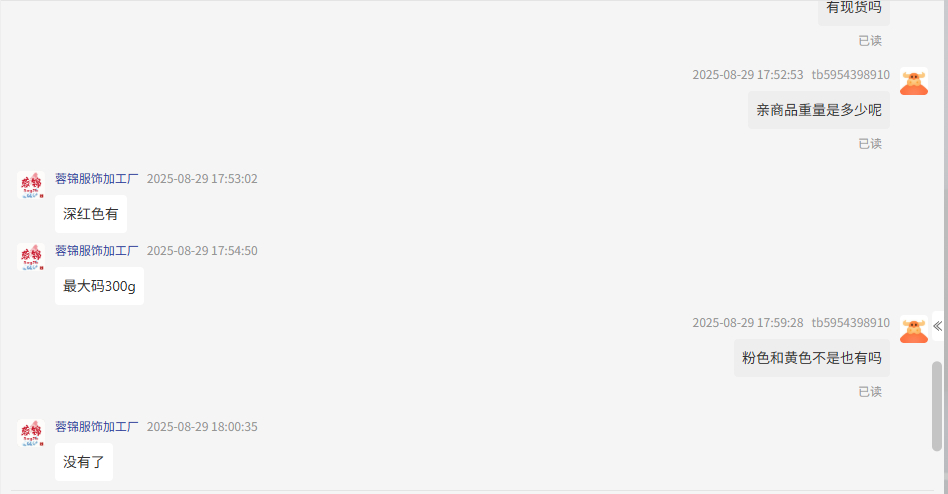The image size is (948, 494).
Task: Expand the side panel with double-chevron arrow
Action: coord(938,326)
